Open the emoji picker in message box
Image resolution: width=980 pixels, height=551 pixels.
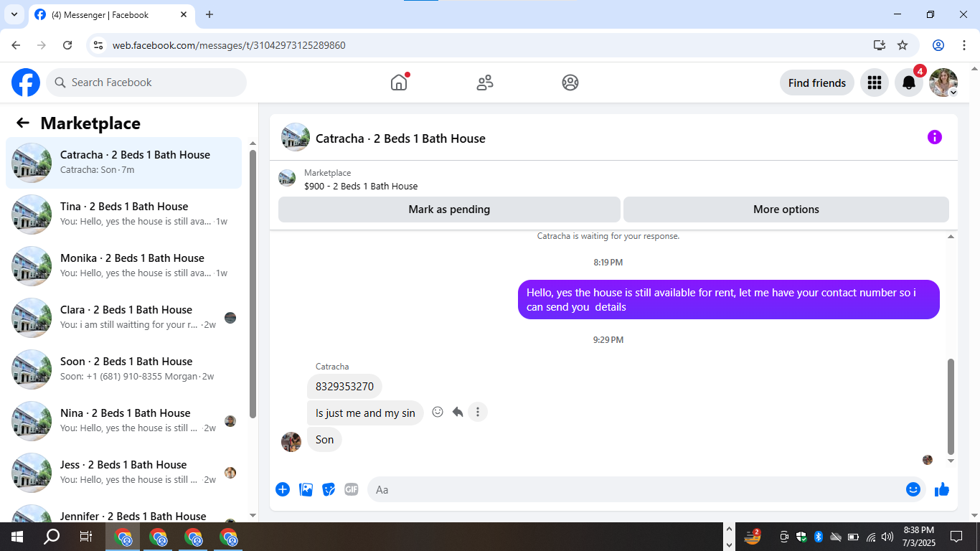[913, 489]
